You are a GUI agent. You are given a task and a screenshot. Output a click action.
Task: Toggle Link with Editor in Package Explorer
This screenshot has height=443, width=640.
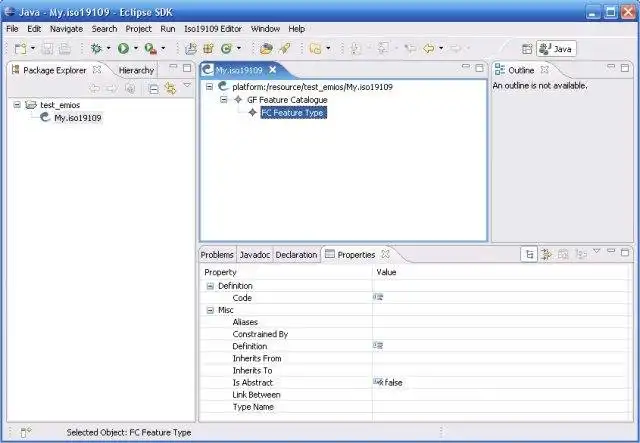(x=170, y=89)
